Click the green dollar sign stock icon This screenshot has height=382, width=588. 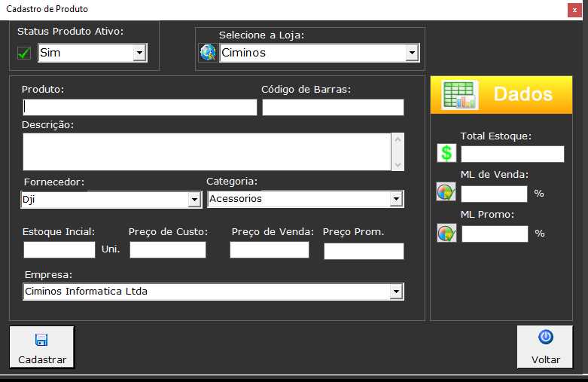[446, 154]
